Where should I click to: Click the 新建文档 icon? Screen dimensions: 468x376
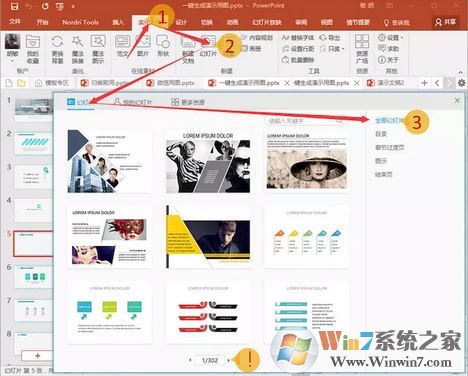point(188,49)
